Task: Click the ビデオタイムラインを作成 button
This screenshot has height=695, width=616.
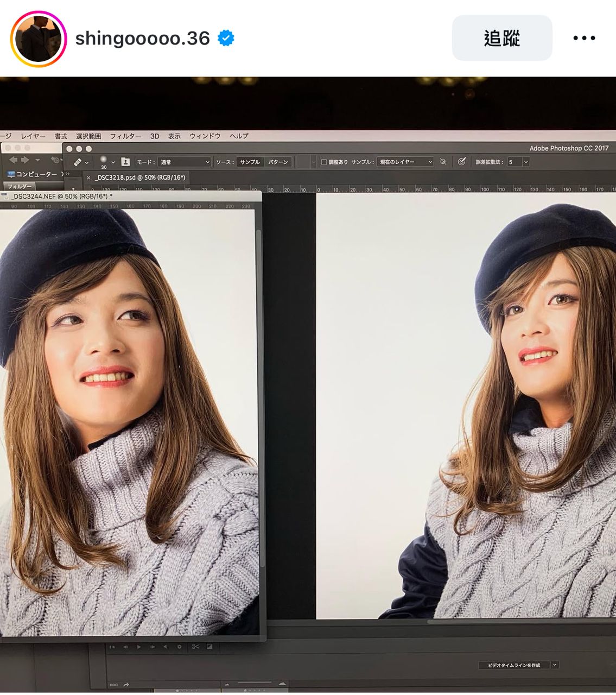Action: pos(513,665)
